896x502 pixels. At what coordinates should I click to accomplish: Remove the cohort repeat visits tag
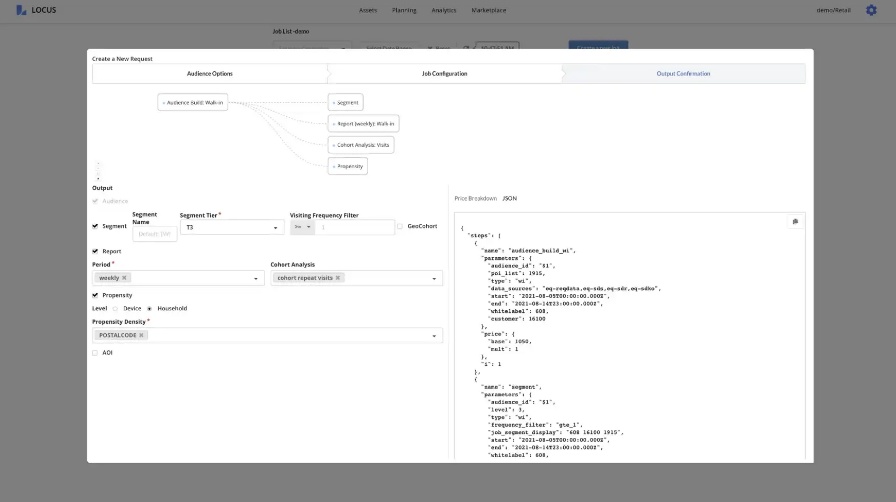[x=338, y=278]
